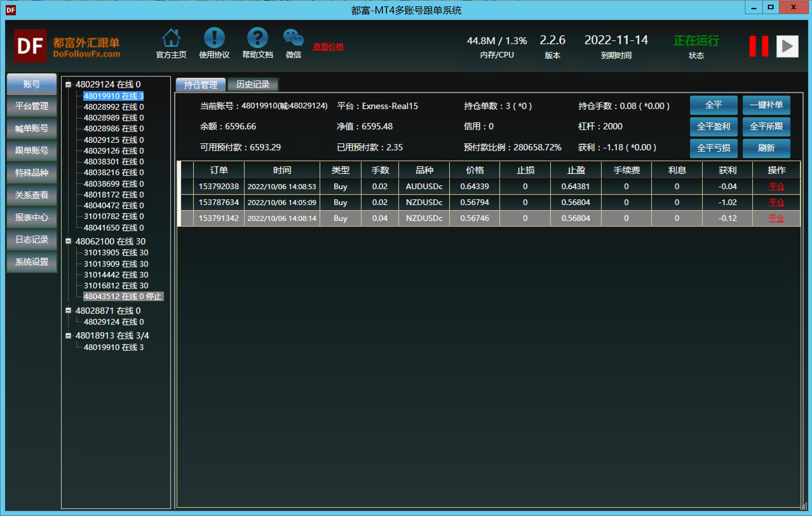This screenshot has width=812, height=516.
Task: Click the DF logo in header
Action: pyautogui.click(x=30, y=46)
